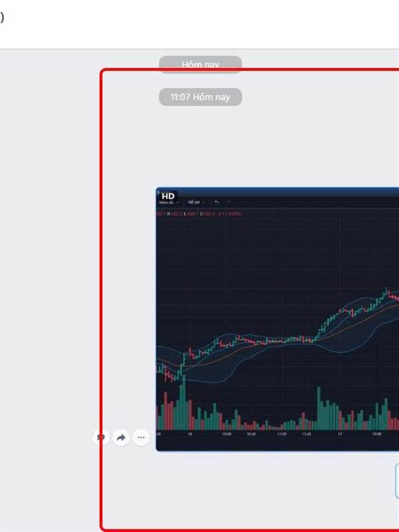Click the undo arrow in the chart toolbar
Image resolution: width=399 pixels, height=532 pixels.
[217, 202]
